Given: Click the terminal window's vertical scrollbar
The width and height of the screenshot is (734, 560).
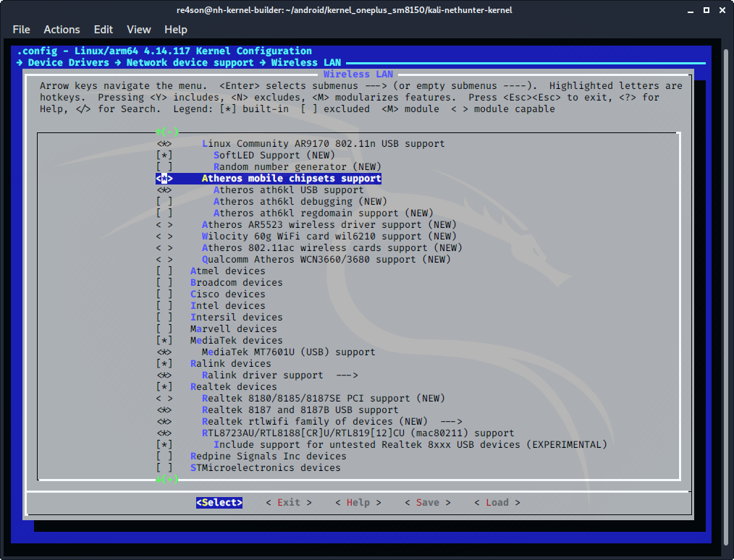Looking at the screenshot, I should point(727,289).
